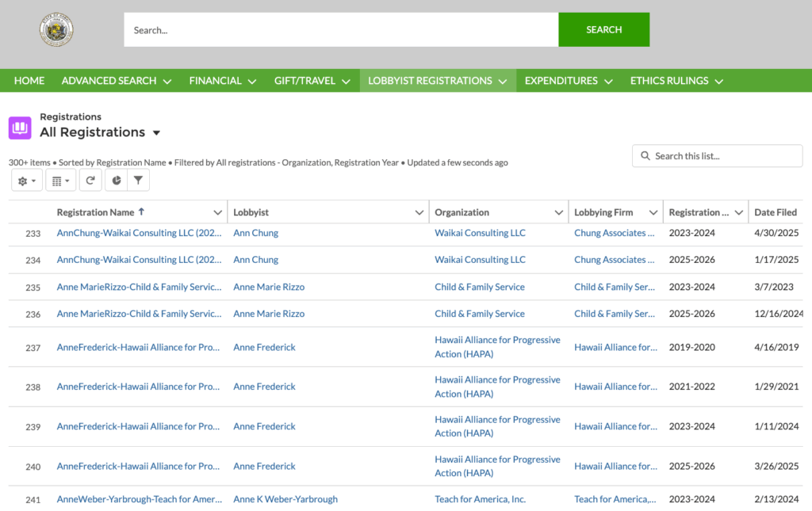This screenshot has height=511, width=812.
Task: Click the Registration Name sort arrow
Action: pos(142,212)
